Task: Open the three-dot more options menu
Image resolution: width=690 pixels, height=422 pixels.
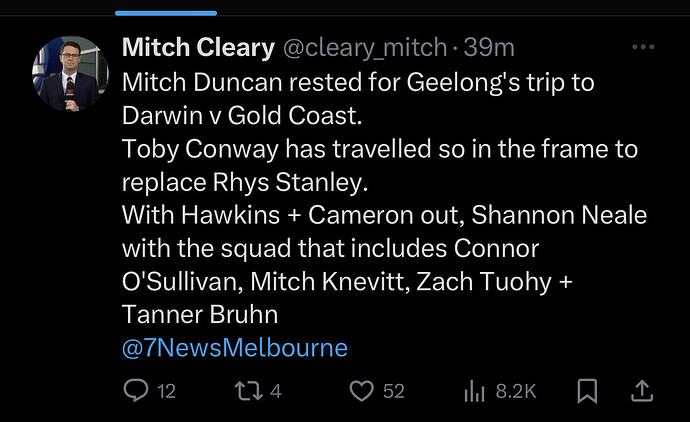Action: pyautogui.click(x=643, y=47)
